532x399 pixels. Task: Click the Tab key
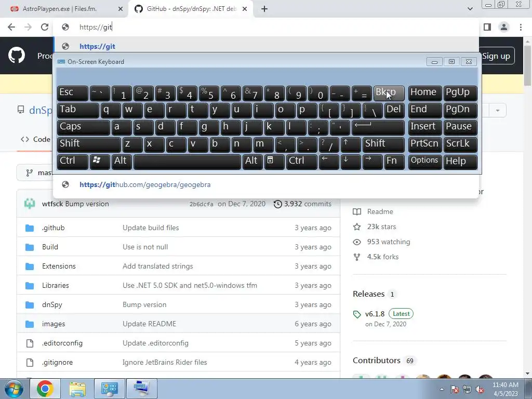[78, 110]
